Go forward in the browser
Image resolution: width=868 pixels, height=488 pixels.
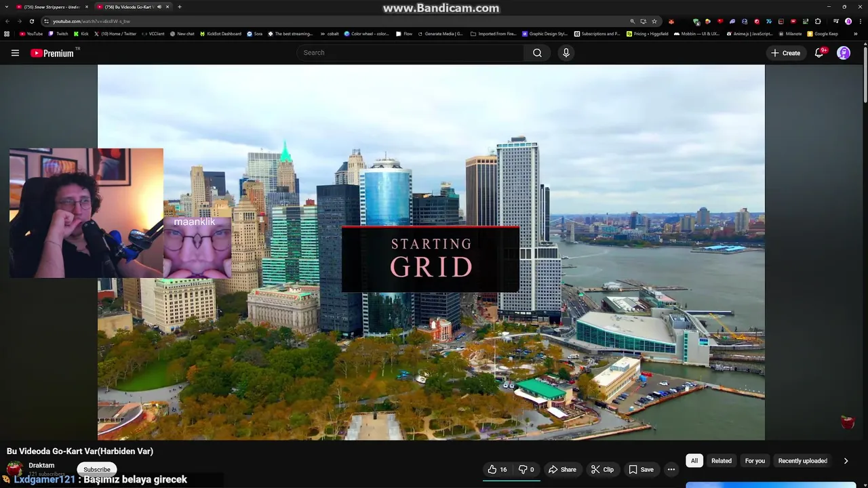click(x=20, y=21)
